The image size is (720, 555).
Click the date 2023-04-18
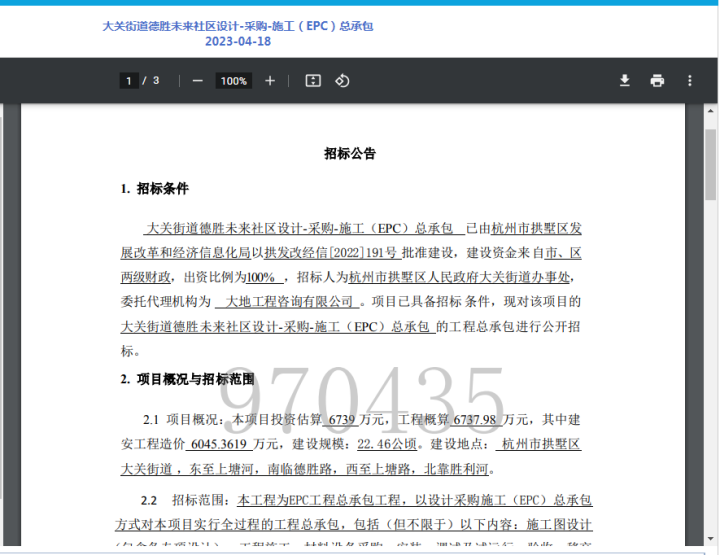pos(238,41)
